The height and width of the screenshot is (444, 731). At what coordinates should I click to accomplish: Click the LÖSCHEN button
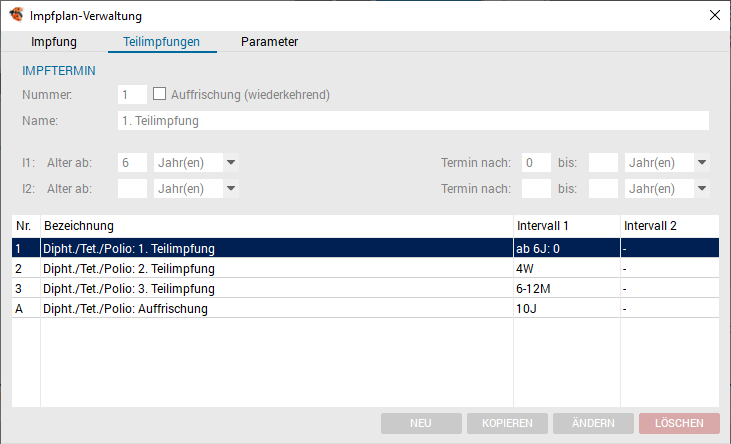[x=679, y=423]
